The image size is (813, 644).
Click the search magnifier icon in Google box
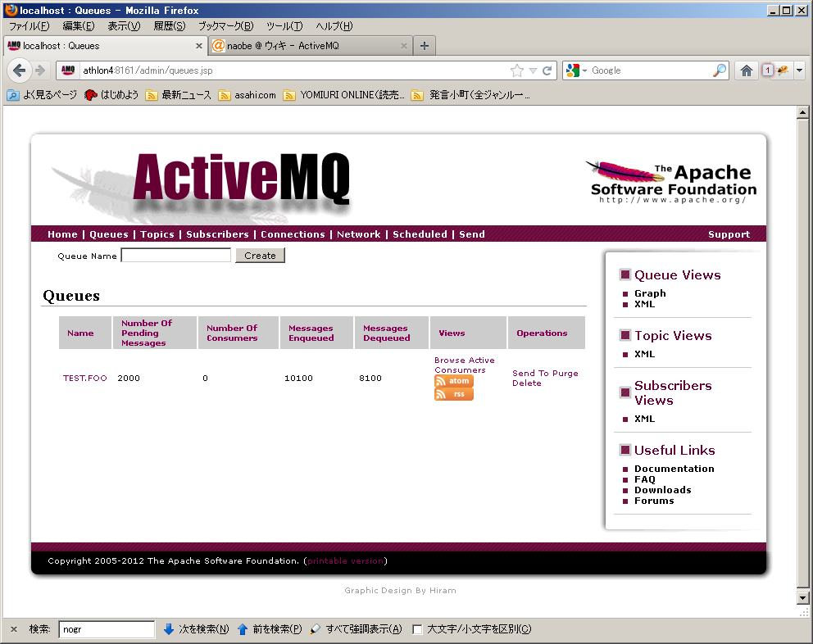(719, 70)
